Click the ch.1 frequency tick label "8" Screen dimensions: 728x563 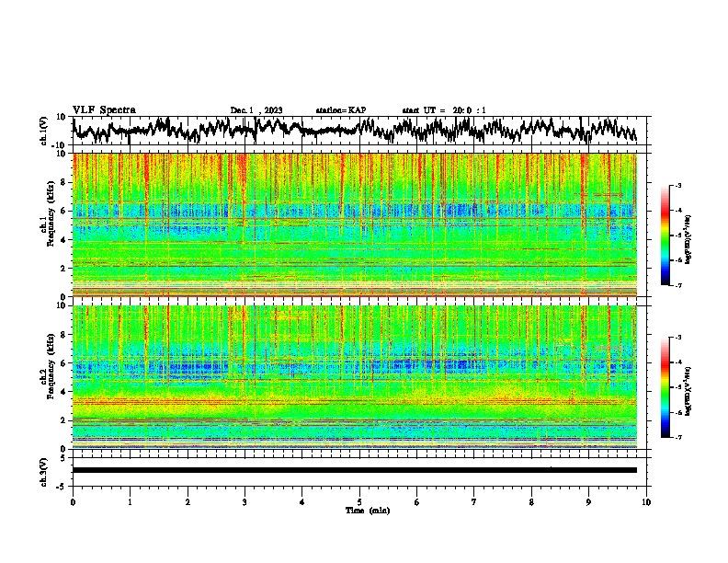[x=63, y=182]
